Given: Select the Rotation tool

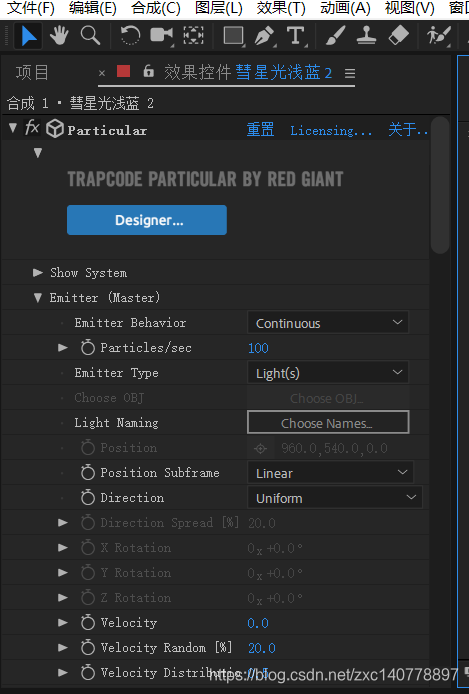Looking at the screenshot, I should point(130,35).
